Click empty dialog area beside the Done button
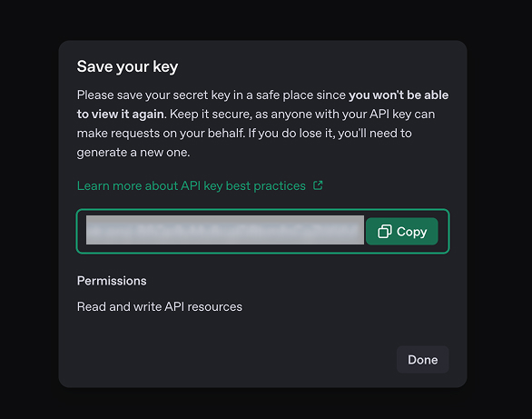Viewport: 532px width, 419px height. tap(238, 360)
